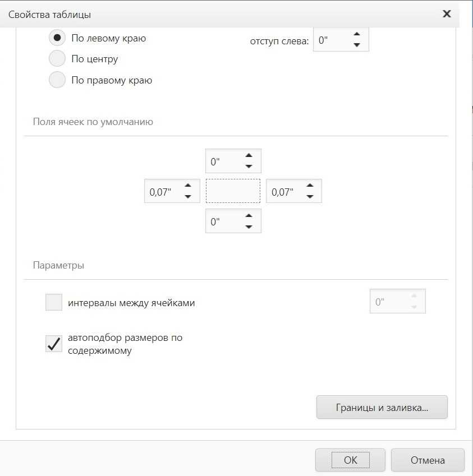This screenshot has height=476, width=473.
Task: Increase left cell margin with up arrow
Action: (188, 186)
